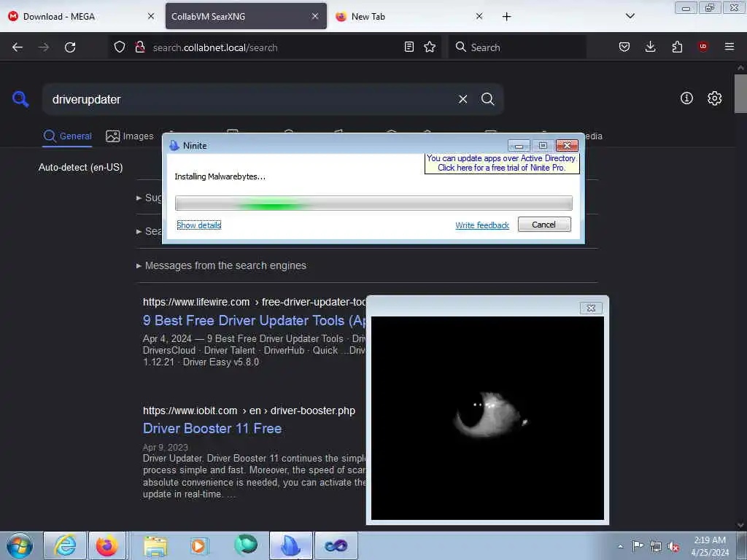Open the Driver Booster 11 Free result
This screenshot has height=560, width=747.
point(212,429)
